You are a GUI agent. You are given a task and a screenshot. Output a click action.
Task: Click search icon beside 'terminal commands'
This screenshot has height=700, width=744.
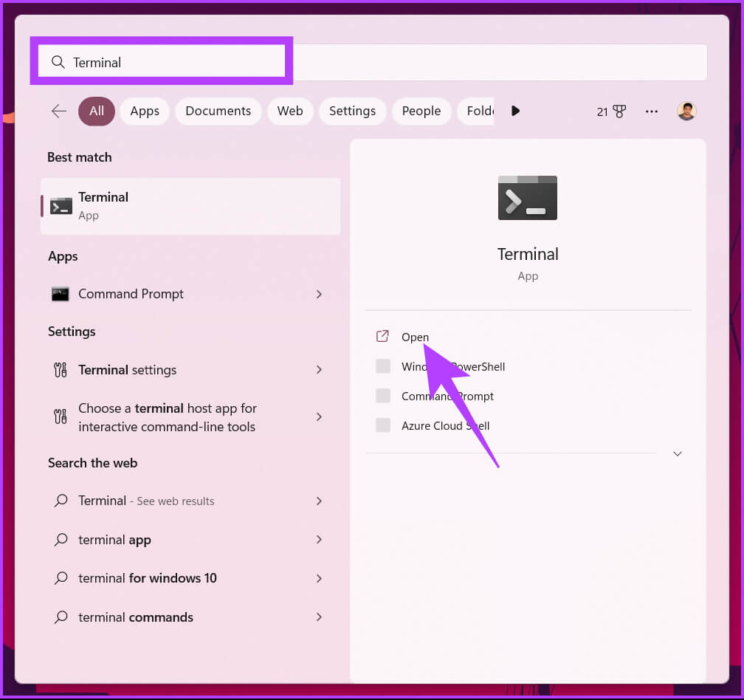(x=61, y=617)
